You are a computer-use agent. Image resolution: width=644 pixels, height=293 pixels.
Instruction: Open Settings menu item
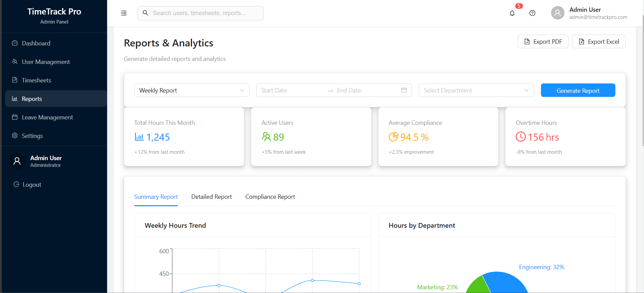56,136
